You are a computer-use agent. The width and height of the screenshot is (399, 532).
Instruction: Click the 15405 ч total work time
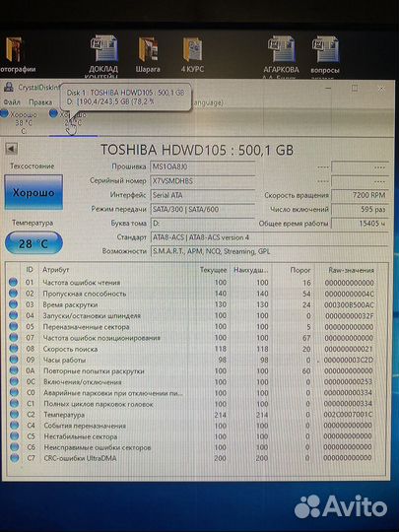(x=360, y=224)
